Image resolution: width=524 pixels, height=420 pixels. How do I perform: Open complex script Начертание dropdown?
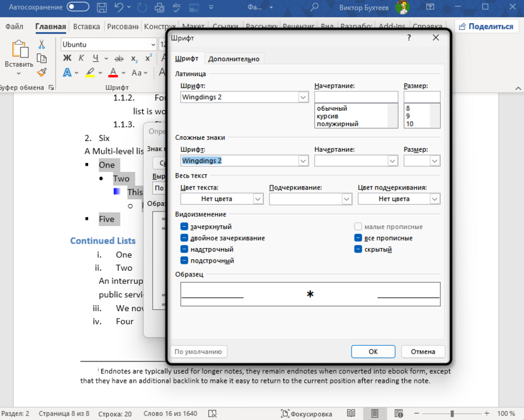[x=392, y=161]
